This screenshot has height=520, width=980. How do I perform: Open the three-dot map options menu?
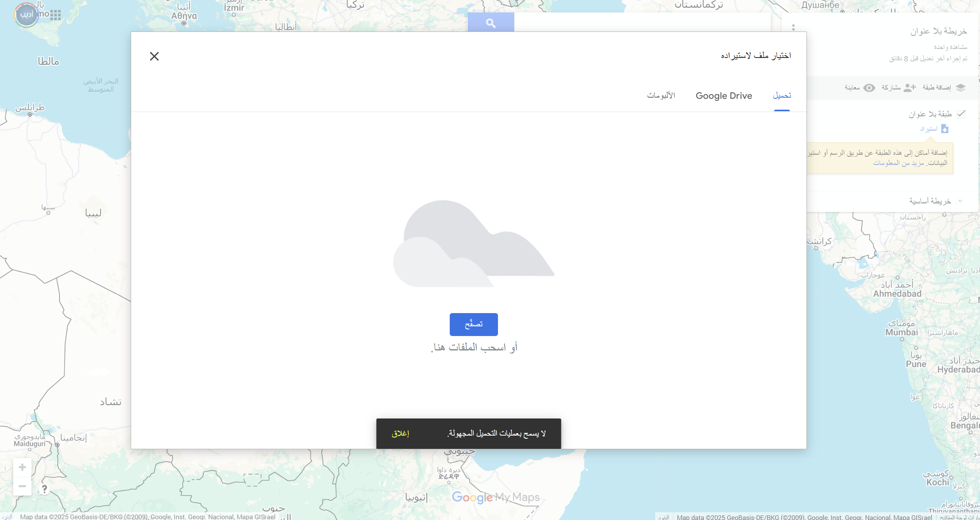tap(793, 27)
